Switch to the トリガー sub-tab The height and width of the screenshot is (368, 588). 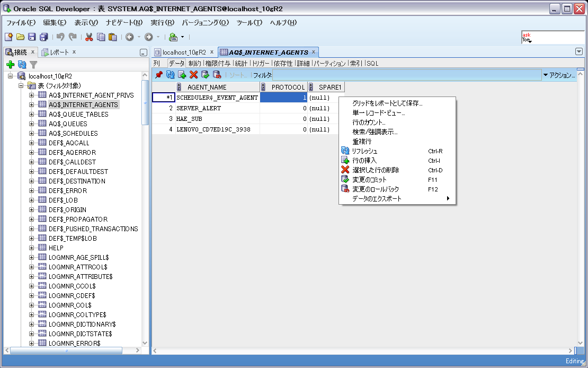pyautogui.click(x=261, y=64)
